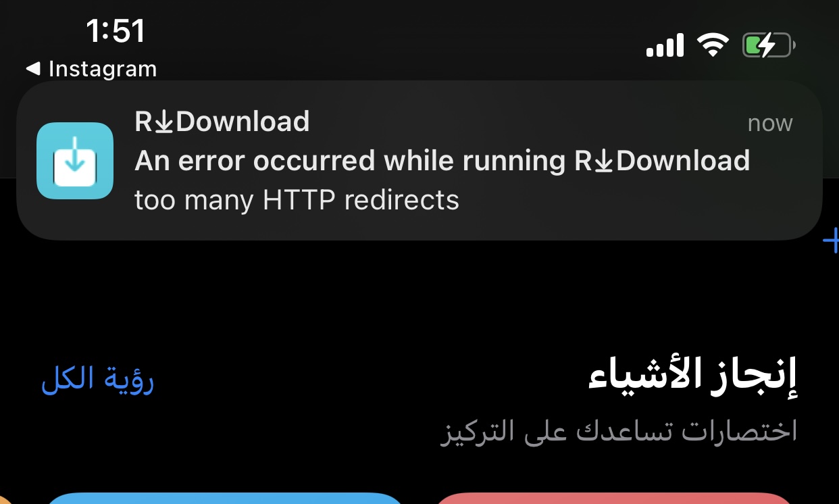Image resolution: width=839 pixels, height=504 pixels.
Task: Select the إنجاز الأشياء section heading
Action: (x=693, y=375)
